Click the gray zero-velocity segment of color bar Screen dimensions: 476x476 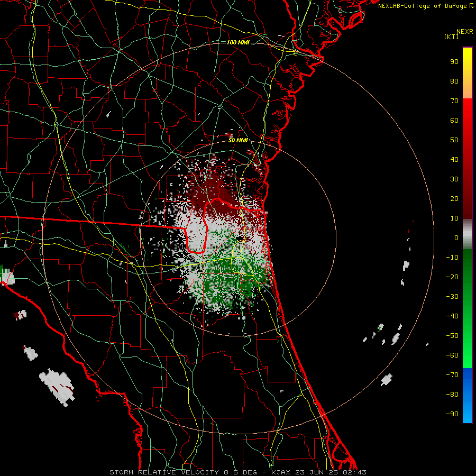(x=467, y=234)
